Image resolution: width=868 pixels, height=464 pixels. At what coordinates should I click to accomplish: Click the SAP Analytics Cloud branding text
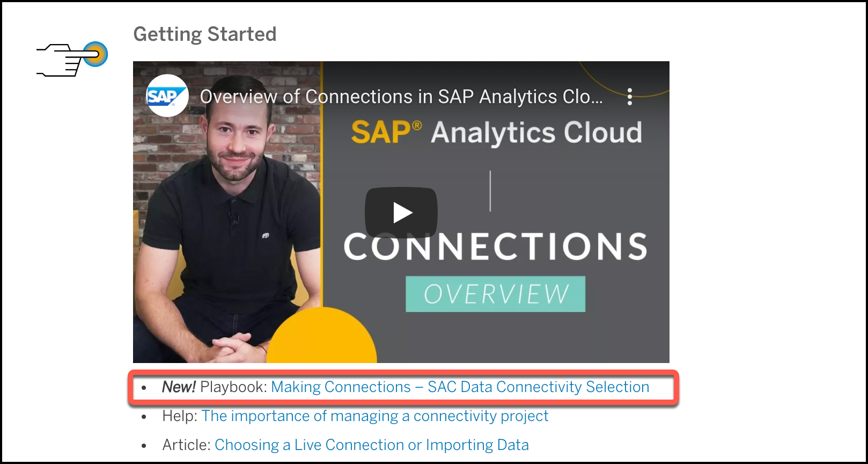(496, 132)
